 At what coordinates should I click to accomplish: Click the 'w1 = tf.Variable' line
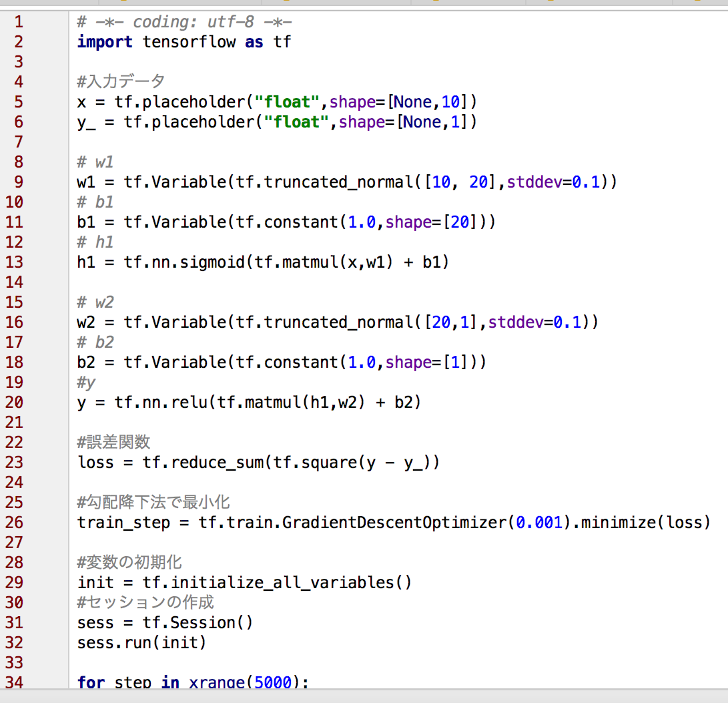[347, 182]
